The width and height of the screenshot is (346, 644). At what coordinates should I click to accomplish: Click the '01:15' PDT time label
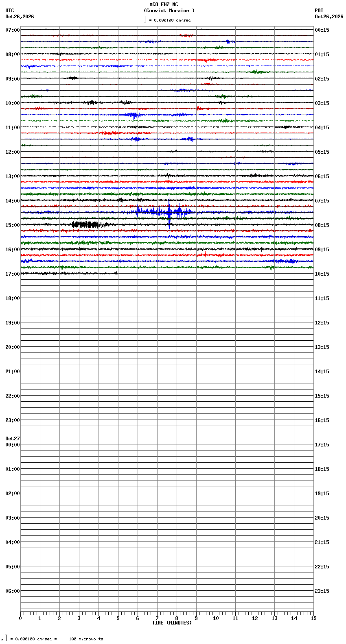[x=322, y=54]
